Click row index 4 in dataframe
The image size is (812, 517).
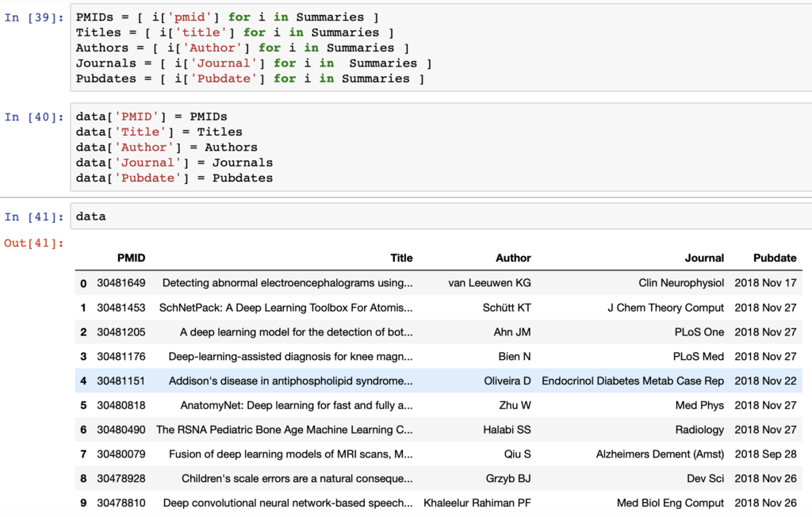(83, 381)
